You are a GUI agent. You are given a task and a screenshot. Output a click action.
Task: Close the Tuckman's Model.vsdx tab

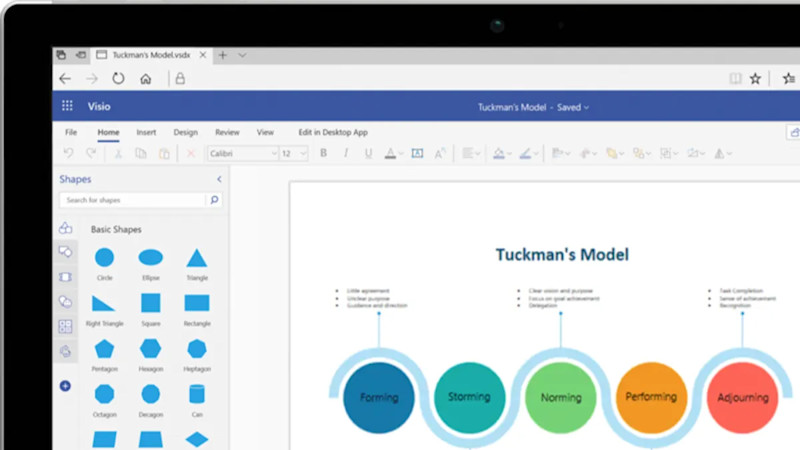click(x=203, y=55)
